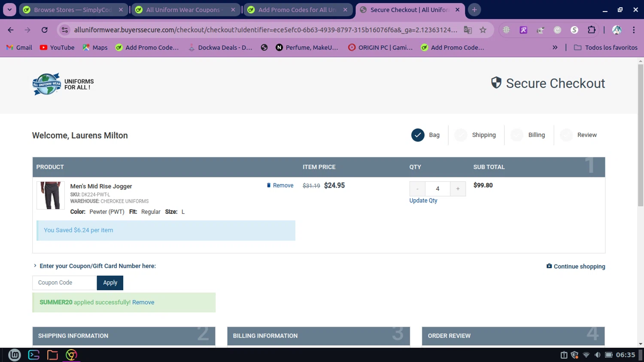This screenshot has width=644, height=362.
Task: Collapse the Coupon/Gift Card section chevron
Action: click(35, 266)
